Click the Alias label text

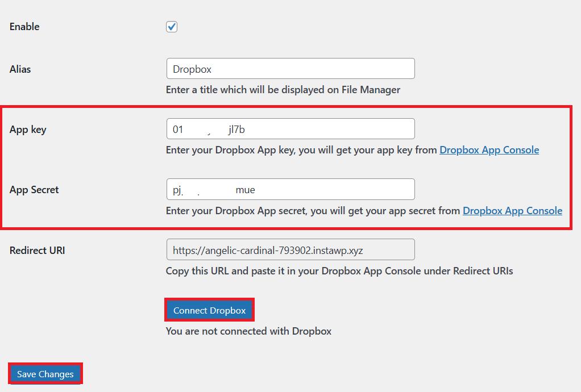[x=20, y=69]
